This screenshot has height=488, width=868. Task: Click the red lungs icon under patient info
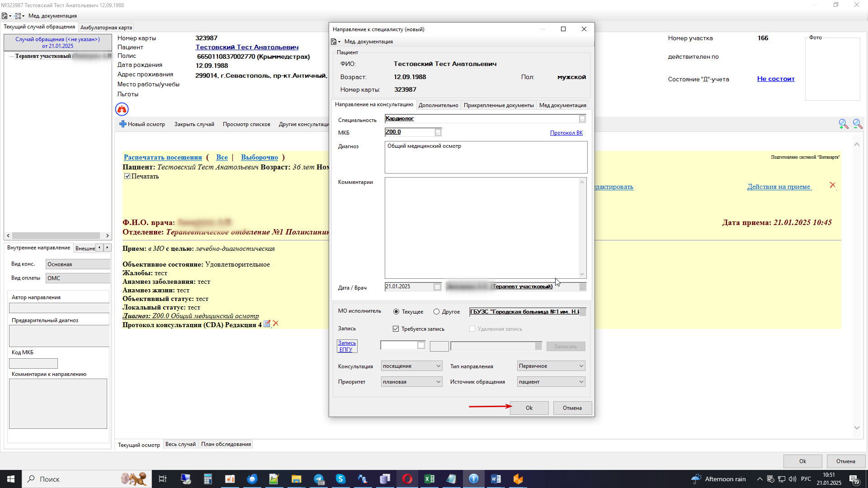tap(122, 109)
